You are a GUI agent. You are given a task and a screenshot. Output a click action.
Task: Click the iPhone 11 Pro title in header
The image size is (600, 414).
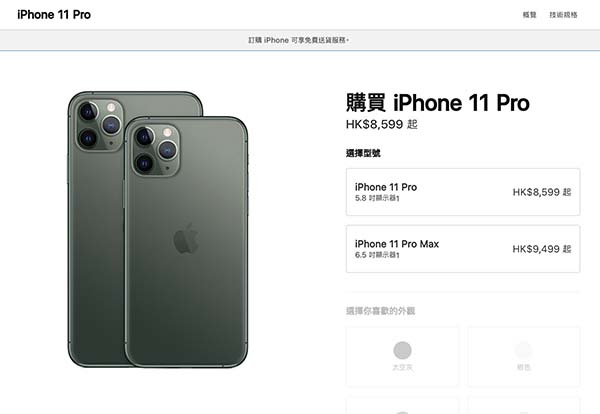click(x=54, y=15)
